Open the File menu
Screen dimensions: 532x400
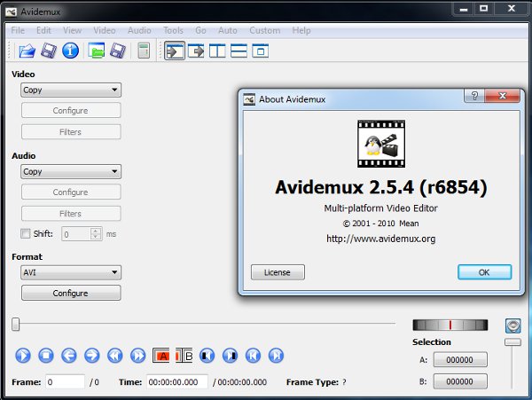pyautogui.click(x=18, y=30)
